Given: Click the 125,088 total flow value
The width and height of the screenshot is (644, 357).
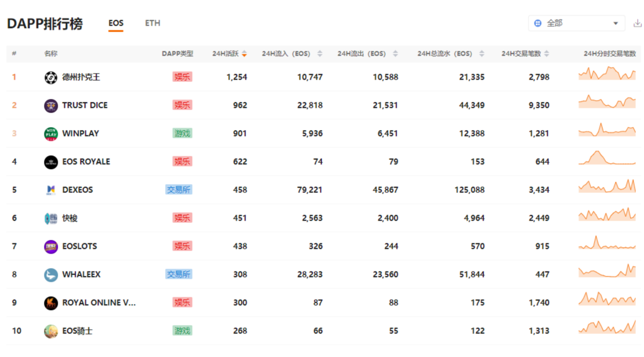Looking at the screenshot, I should pos(470,190).
